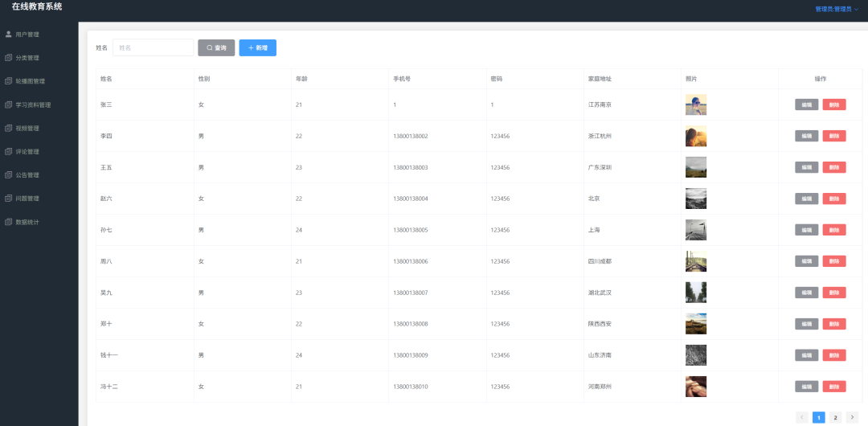Edit the 张三 row
868x426 pixels.
click(x=807, y=104)
